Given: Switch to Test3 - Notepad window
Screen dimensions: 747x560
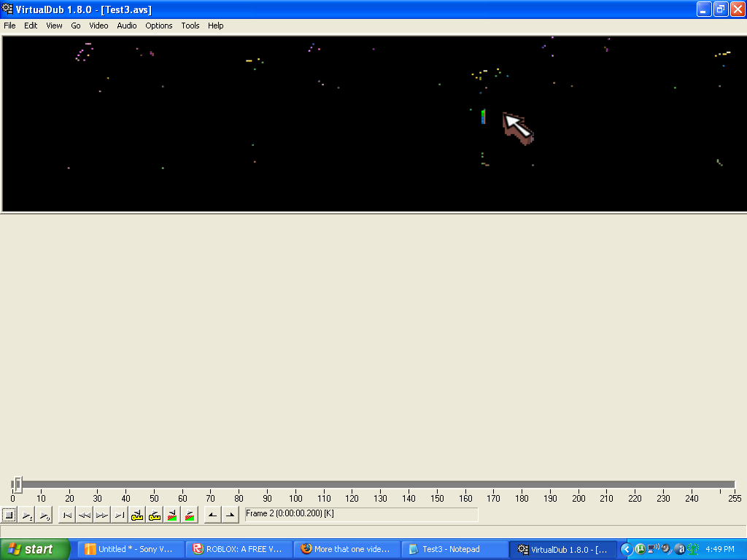Looking at the screenshot, I should tap(454, 550).
